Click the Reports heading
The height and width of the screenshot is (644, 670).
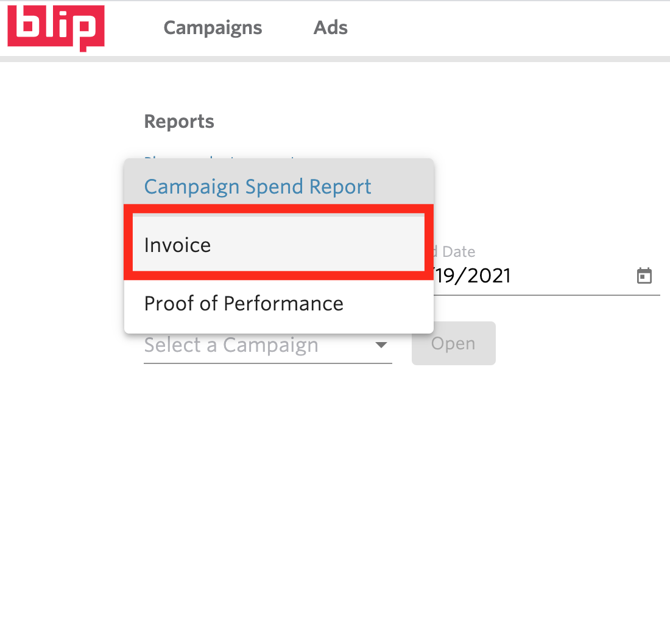click(x=179, y=121)
